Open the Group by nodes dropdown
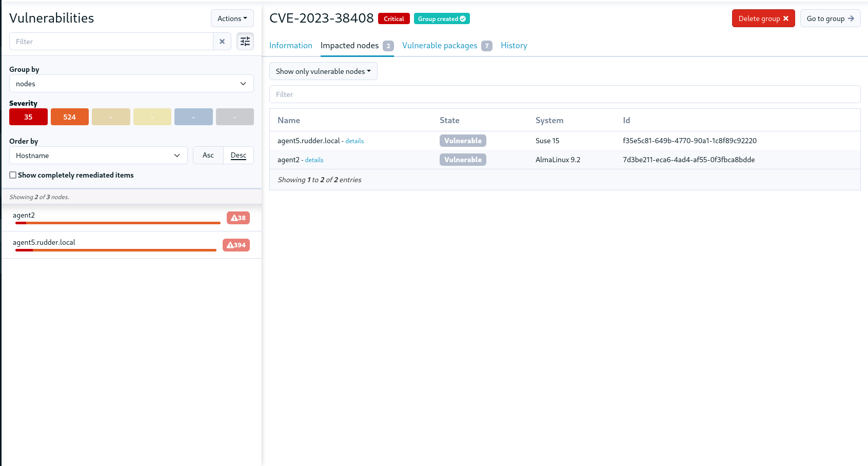868x466 pixels. tap(131, 84)
